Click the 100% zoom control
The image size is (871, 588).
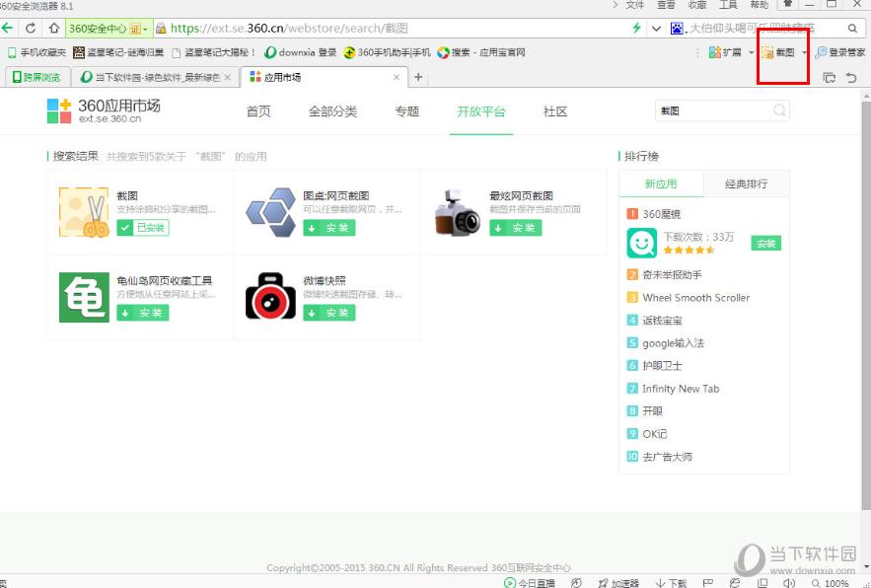[x=830, y=583]
